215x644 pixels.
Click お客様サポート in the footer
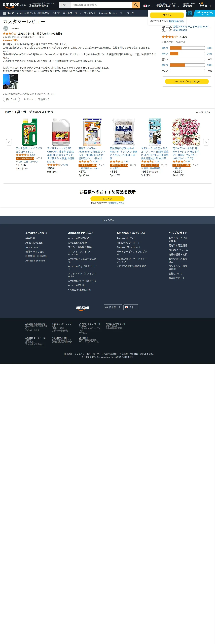tap(177, 278)
